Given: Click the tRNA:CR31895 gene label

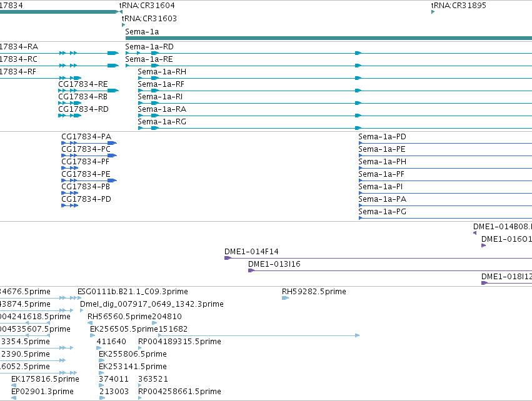Looking at the screenshot, I should pos(459,6).
